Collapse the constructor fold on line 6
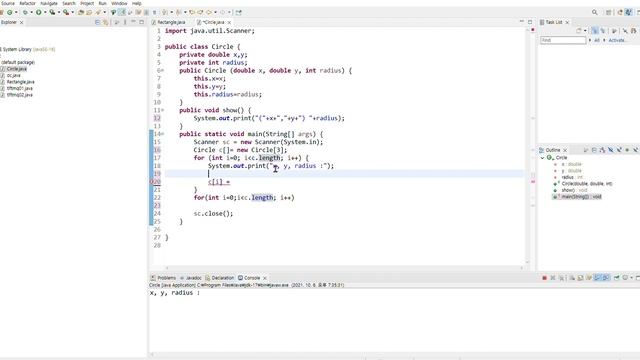Image resolution: width=640 pixels, height=360 pixels. tap(162, 71)
